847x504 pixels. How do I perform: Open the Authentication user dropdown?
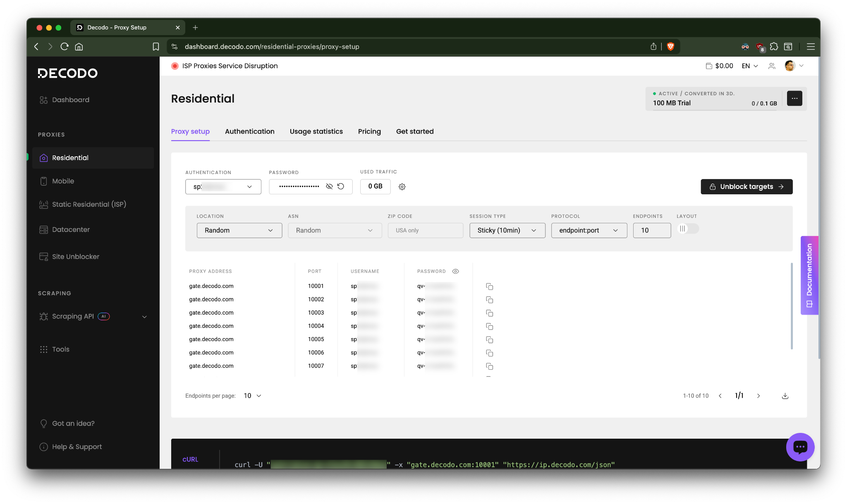[x=223, y=186]
